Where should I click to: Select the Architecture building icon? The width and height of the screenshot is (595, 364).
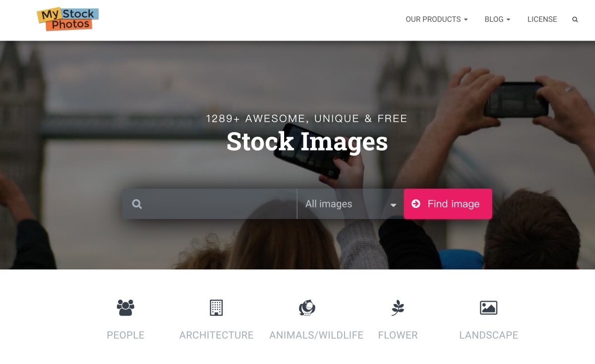coord(216,308)
